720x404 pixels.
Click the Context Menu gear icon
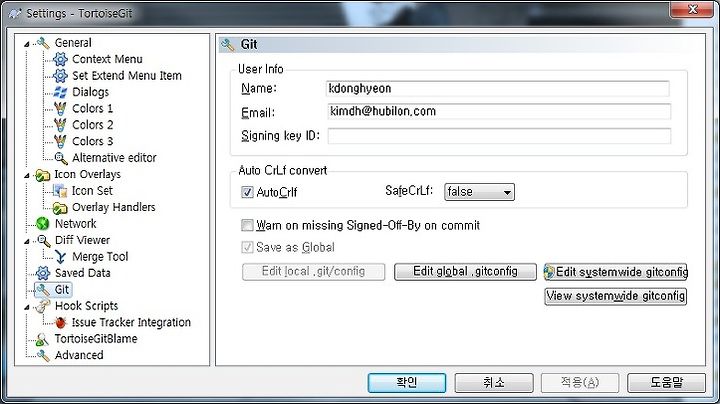tap(60, 59)
